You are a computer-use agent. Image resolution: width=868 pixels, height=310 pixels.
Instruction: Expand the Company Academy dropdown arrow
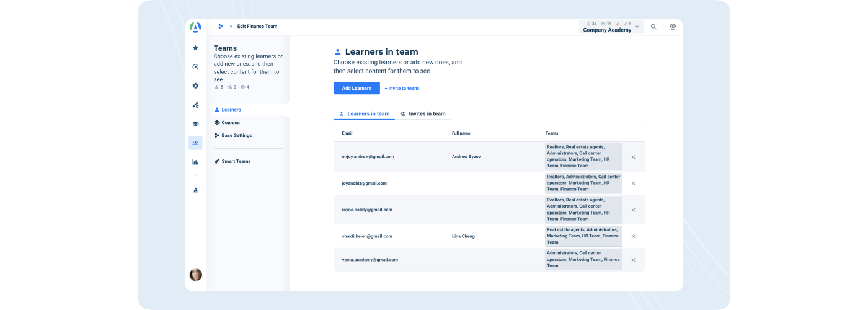coord(637,27)
